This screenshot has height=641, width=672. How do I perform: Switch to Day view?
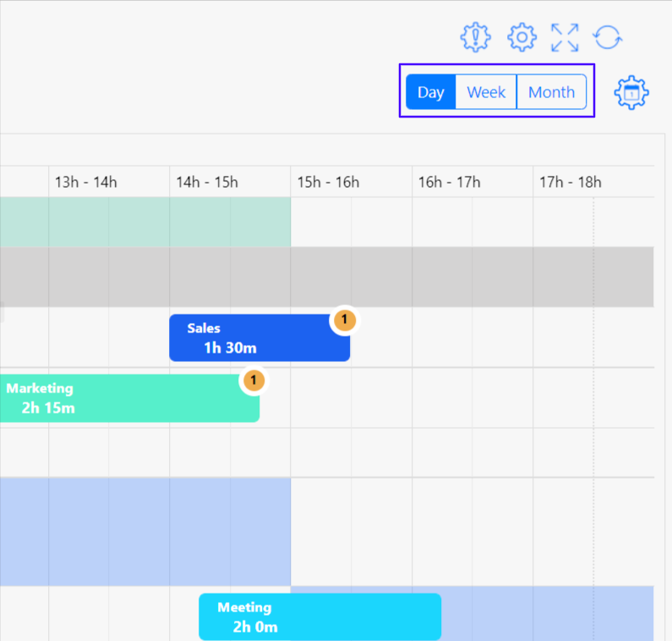(430, 92)
